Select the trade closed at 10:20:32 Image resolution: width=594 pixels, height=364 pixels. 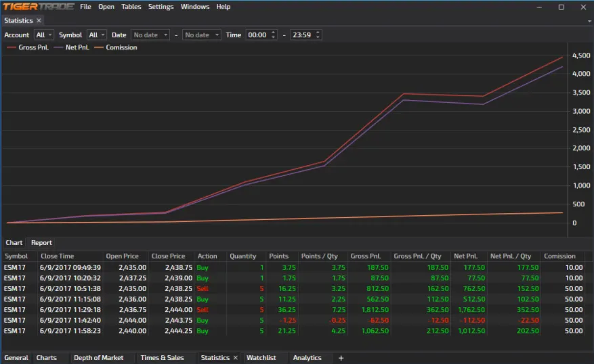293,278
